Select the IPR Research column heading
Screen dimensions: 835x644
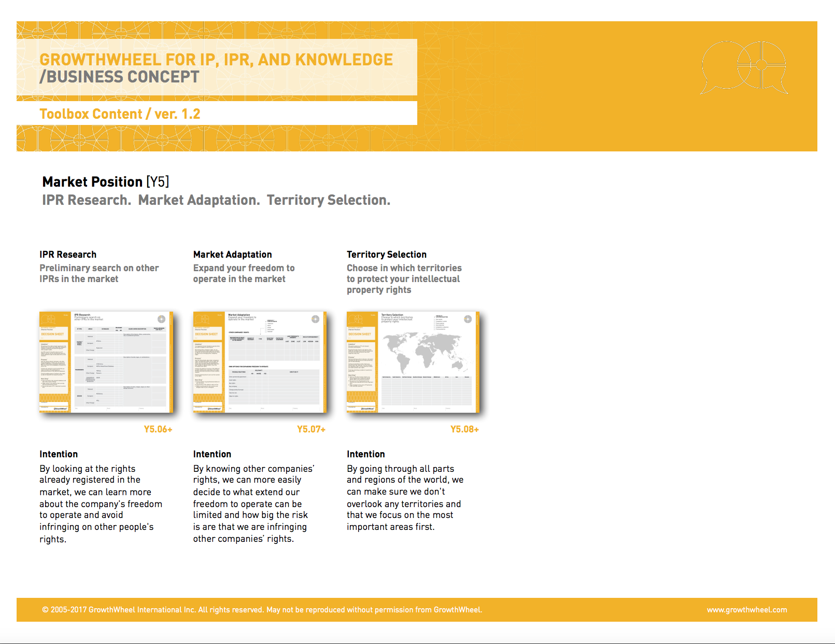pos(68,255)
